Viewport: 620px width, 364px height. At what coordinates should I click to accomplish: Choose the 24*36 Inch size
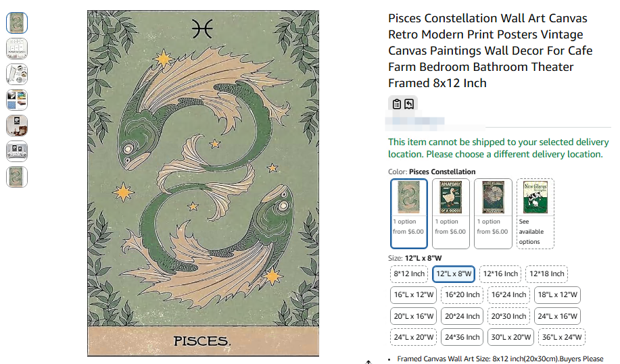pos(462,337)
